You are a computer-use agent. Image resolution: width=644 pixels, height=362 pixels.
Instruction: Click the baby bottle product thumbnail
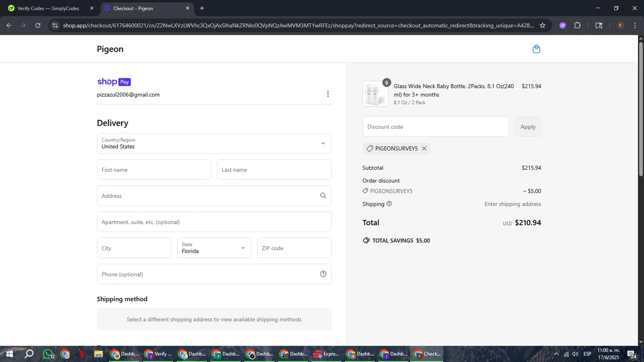[x=375, y=94]
